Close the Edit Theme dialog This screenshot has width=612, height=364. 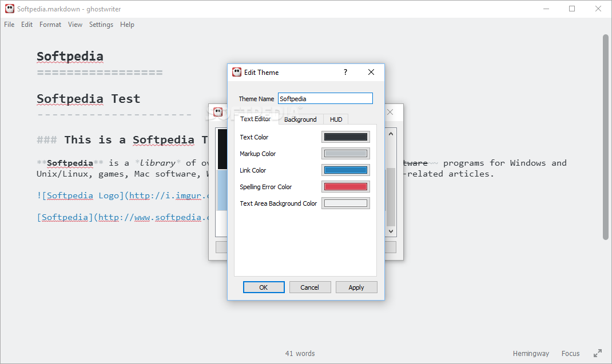pyautogui.click(x=371, y=72)
